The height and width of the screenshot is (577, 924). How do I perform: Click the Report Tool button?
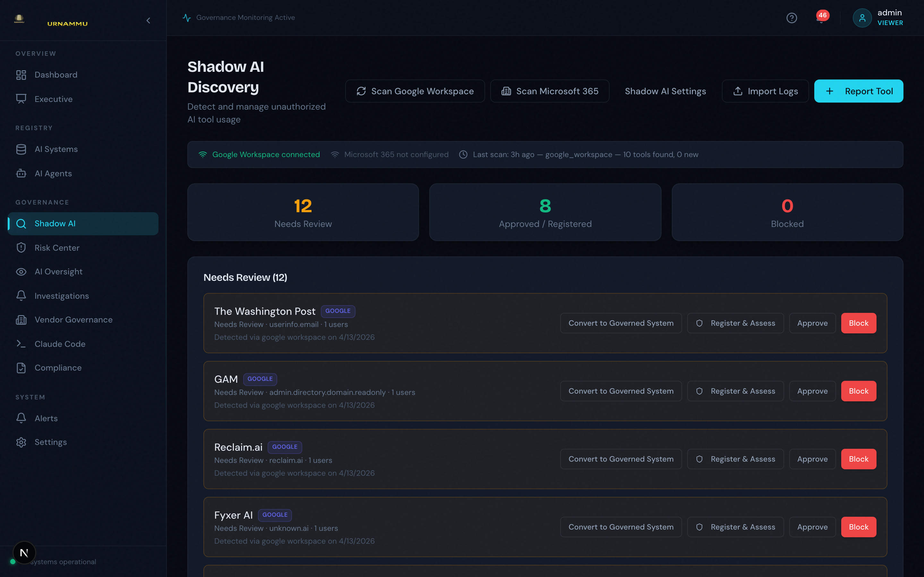pyautogui.click(x=859, y=91)
